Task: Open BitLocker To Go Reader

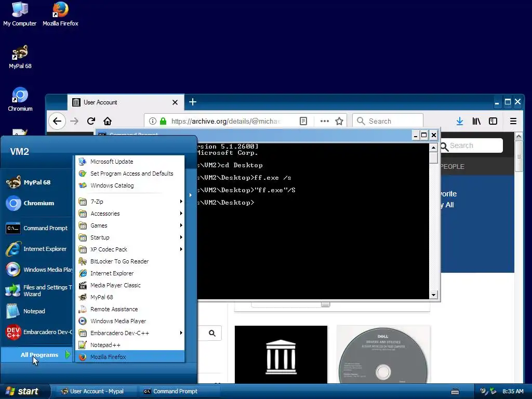Action: click(130, 261)
